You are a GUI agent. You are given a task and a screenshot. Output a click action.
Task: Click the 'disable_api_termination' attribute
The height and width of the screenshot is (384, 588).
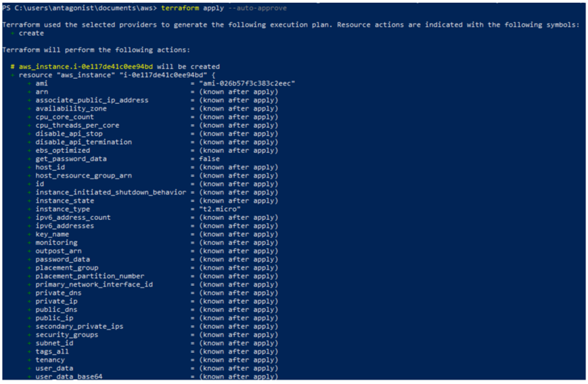(x=84, y=142)
